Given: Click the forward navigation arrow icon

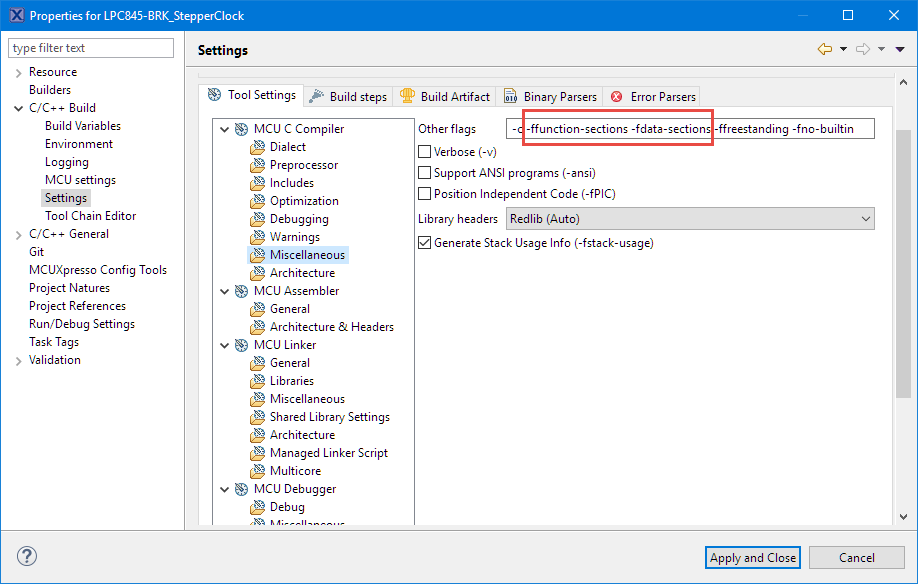Looking at the screenshot, I should click(863, 49).
